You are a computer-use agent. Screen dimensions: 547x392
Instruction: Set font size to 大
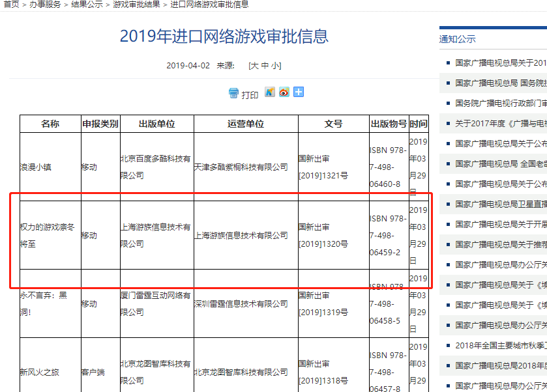point(254,66)
